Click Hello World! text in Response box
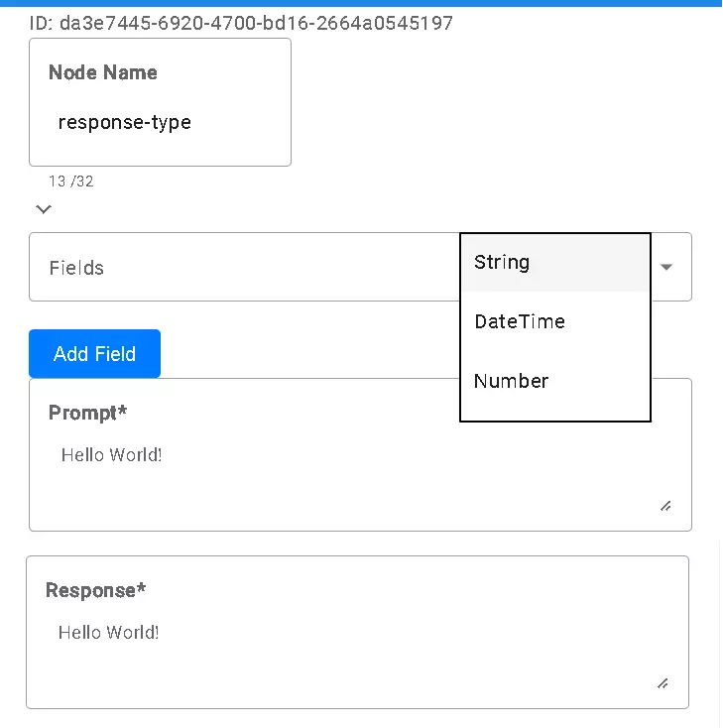 pos(109,633)
